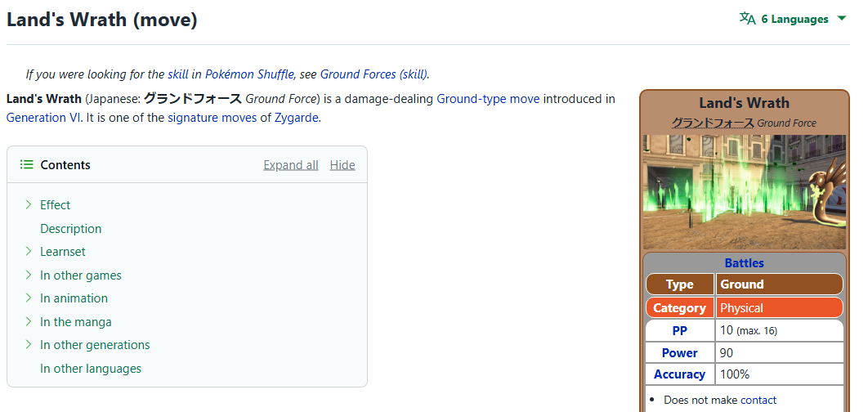
Task: Click the Type label in infobox
Action: point(680,284)
